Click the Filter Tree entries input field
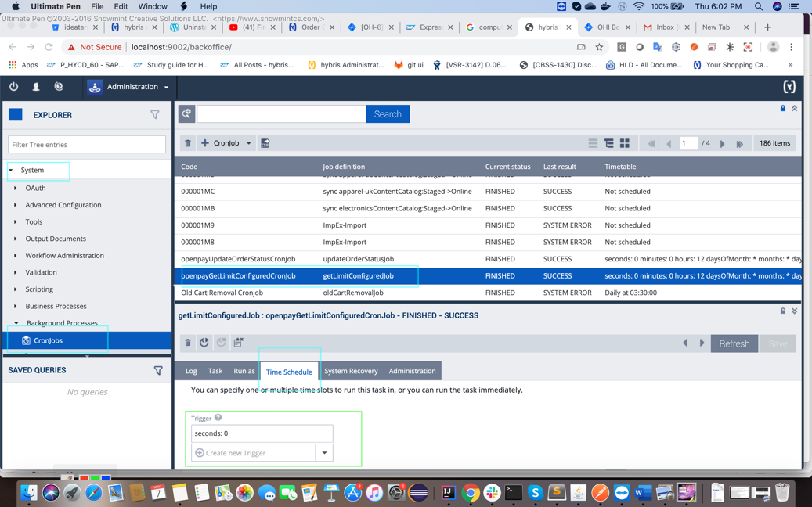Screen dimensions: 812x507 pyautogui.click(x=87, y=145)
